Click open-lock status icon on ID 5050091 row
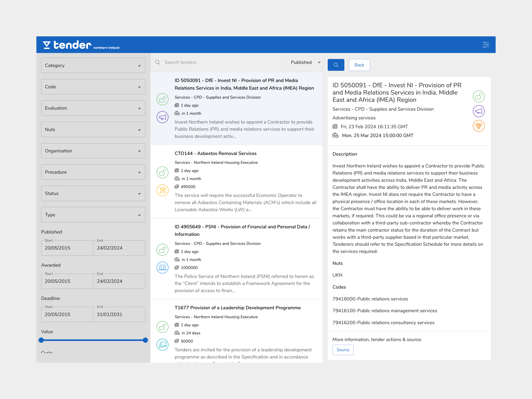This screenshot has width=532, height=399. [x=162, y=99]
